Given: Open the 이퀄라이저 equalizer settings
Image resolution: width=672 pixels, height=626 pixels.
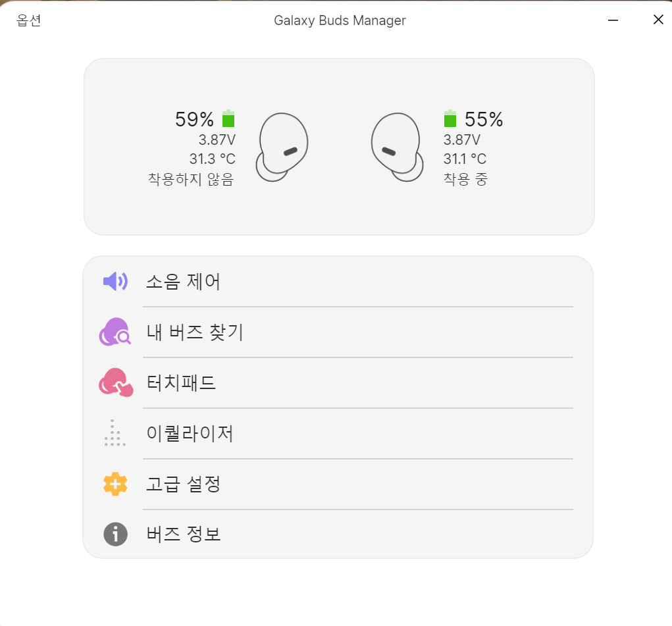Looking at the screenshot, I should 191,433.
